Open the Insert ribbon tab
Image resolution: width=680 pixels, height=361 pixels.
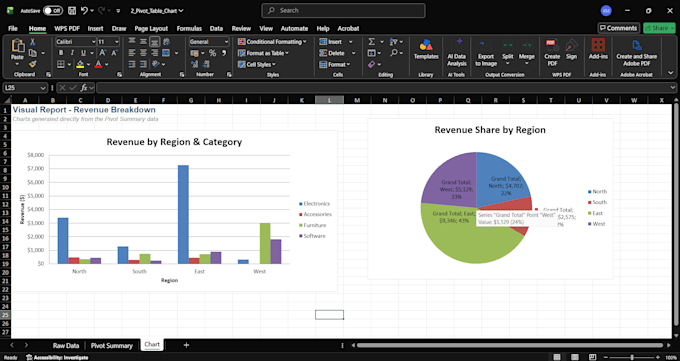click(x=95, y=28)
